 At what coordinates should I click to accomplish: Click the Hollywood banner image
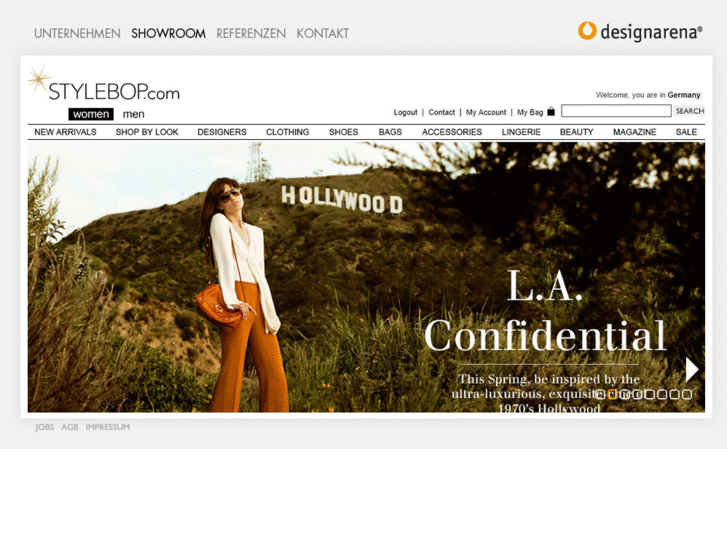pos(366,277)
